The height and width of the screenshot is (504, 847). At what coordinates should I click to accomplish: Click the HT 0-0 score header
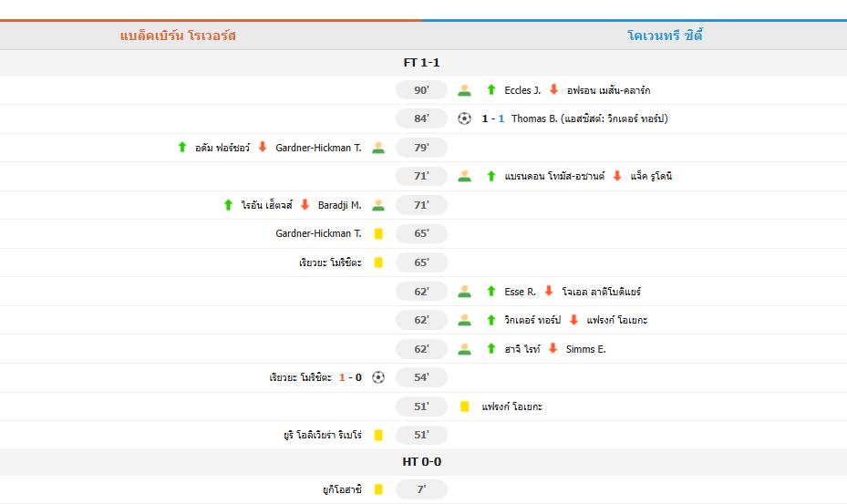421,462
